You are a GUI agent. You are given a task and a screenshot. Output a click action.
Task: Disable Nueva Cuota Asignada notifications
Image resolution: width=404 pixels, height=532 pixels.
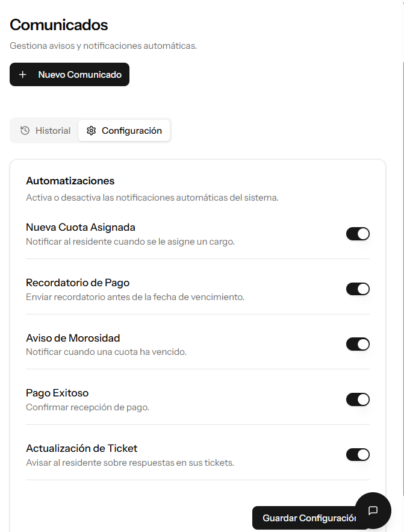point(358,233)
